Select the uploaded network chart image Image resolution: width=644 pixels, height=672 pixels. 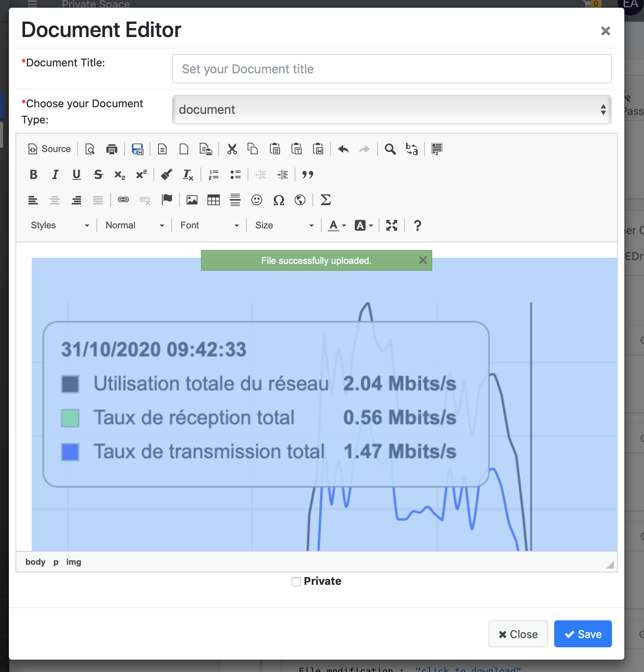click(x=324, y=404)
